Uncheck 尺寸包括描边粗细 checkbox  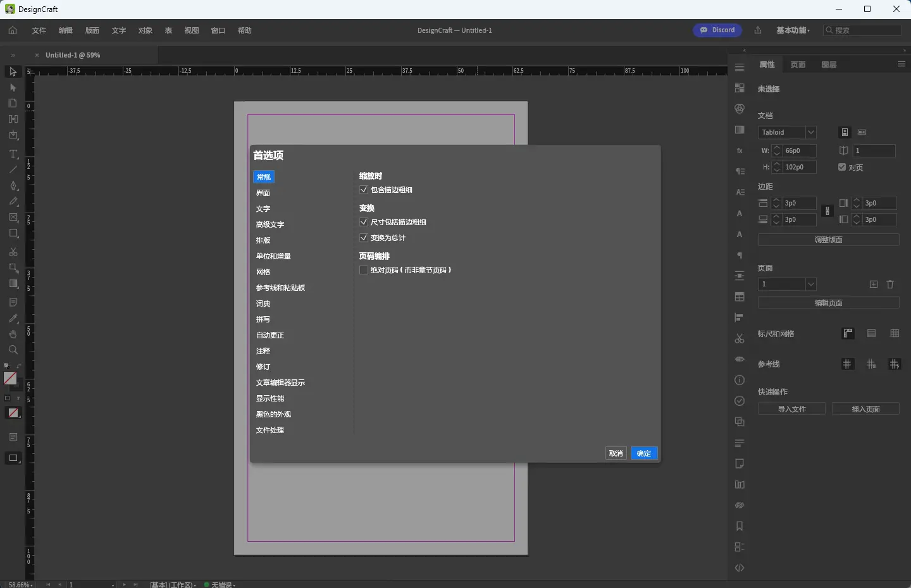point(364,222)
